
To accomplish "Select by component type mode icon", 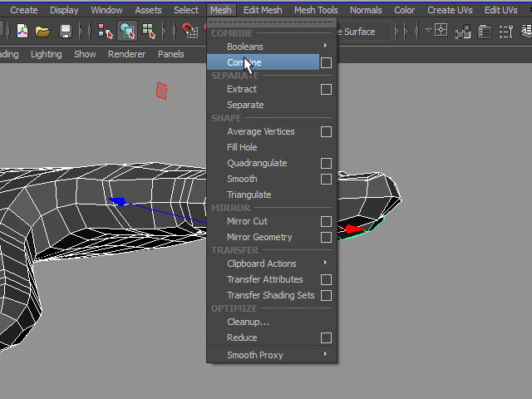I will coord(149,32).
